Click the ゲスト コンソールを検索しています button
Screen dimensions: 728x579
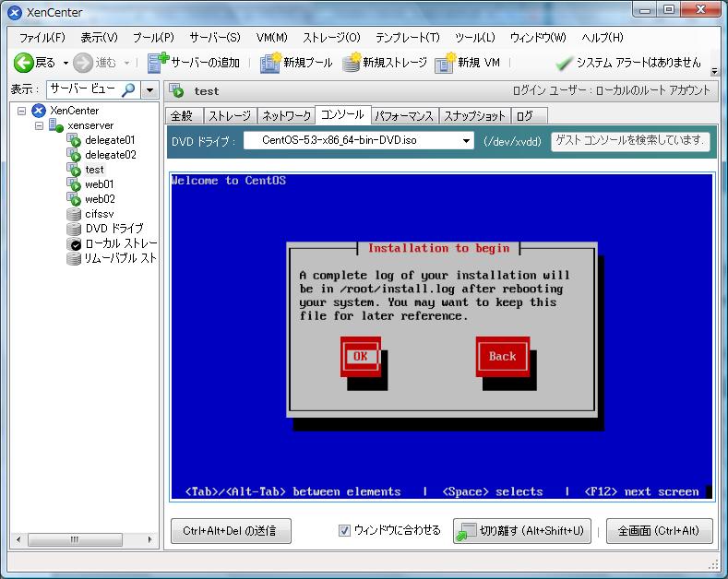coord(630,141)
